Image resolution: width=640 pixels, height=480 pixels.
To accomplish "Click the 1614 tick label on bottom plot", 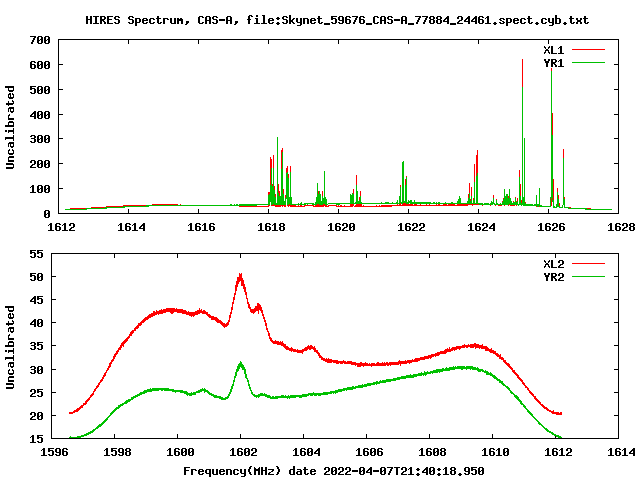I will click(621, 452).
